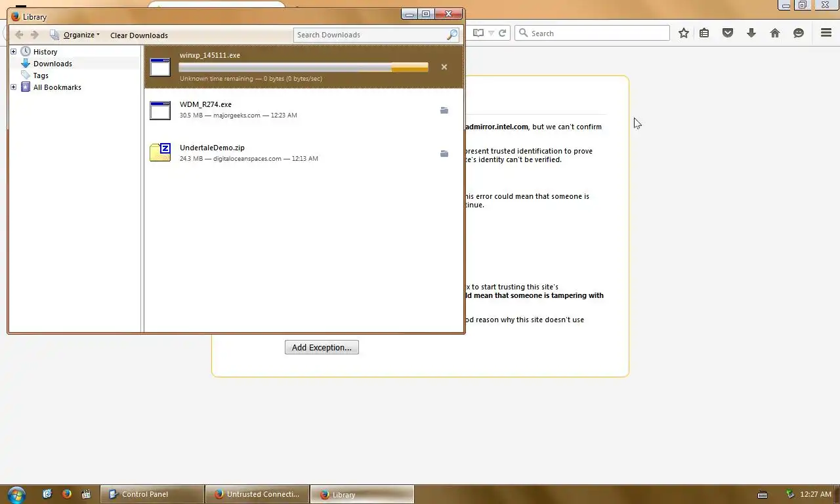Click the winxp_145111.exe file icon

160,67
